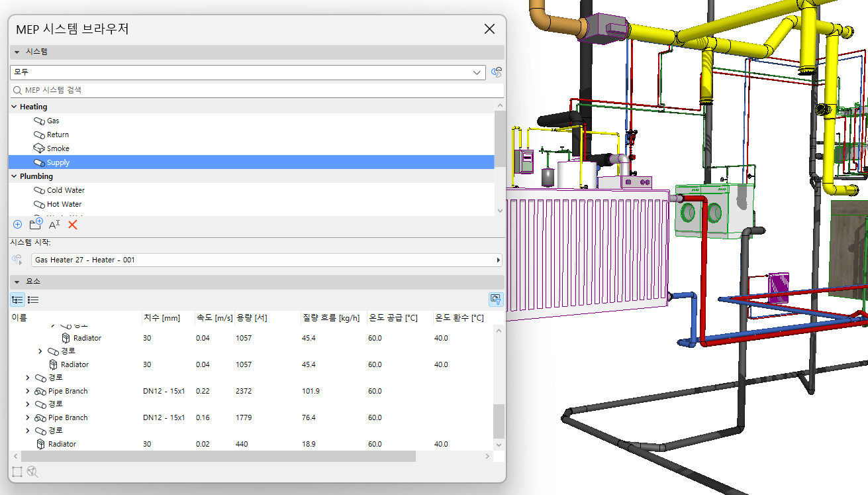Click the 질량 흐름 [kg/h] column header

point(330,318)
